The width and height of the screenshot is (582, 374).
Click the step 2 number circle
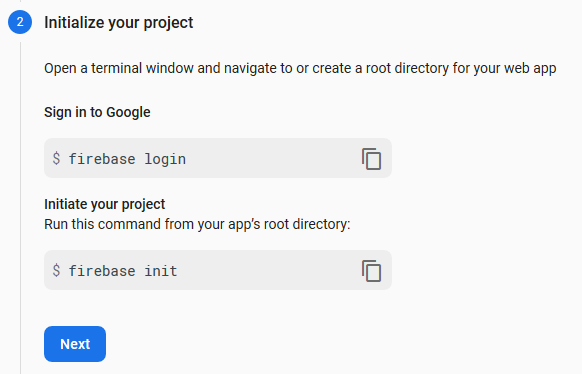pyautogui.click(x=20, y=22)
